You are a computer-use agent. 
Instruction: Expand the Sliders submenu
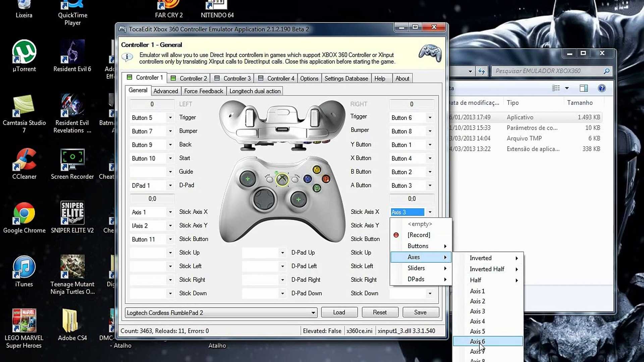[x=421, y=268]
